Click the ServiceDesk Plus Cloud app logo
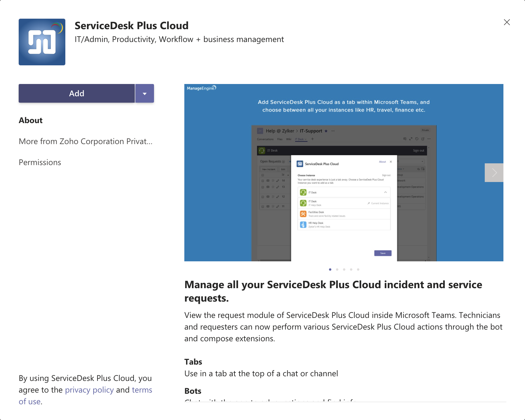Screen dimensions: 525x420 coord(42,42)
